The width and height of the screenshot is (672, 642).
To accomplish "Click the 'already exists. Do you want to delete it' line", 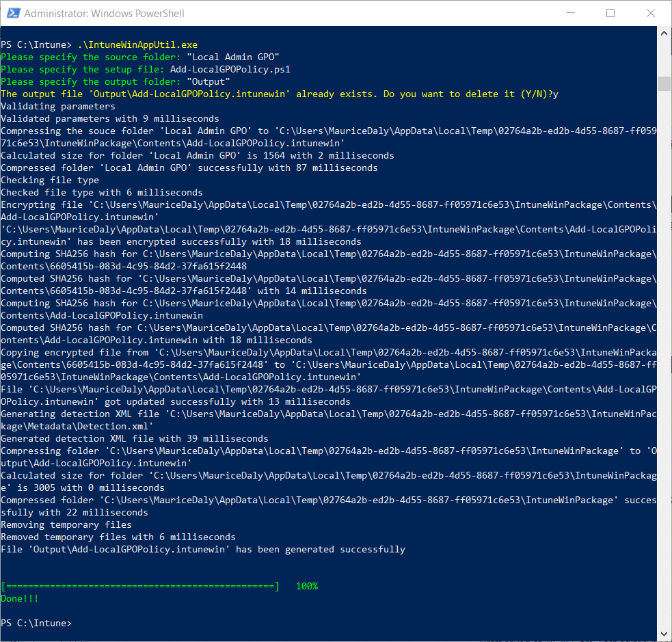I will coord(280,94).
